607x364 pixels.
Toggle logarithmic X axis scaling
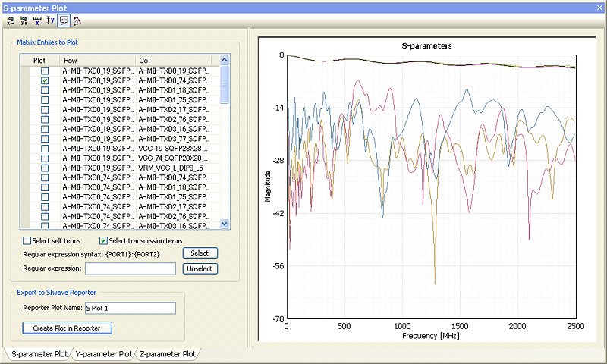point(11,20)
